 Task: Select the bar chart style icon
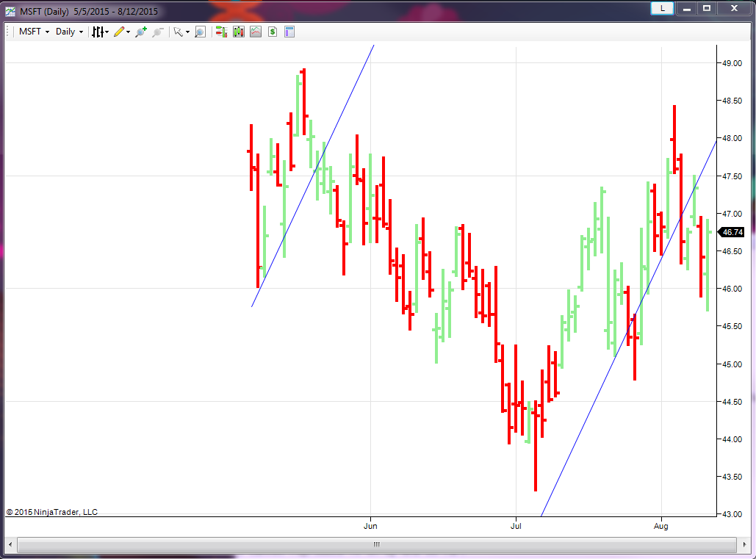[98, 32]
